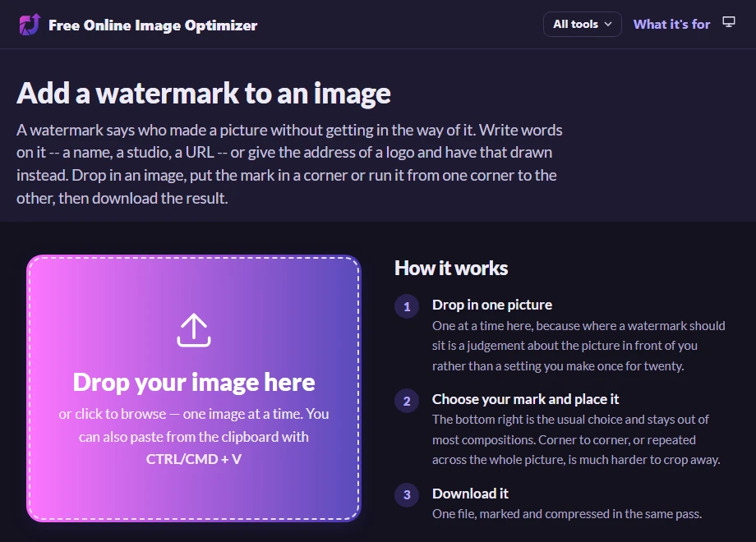The height and width of the screenshot is (542, 756).
Task: Click the step 2 number badge
Action: [x=407, y=401]
